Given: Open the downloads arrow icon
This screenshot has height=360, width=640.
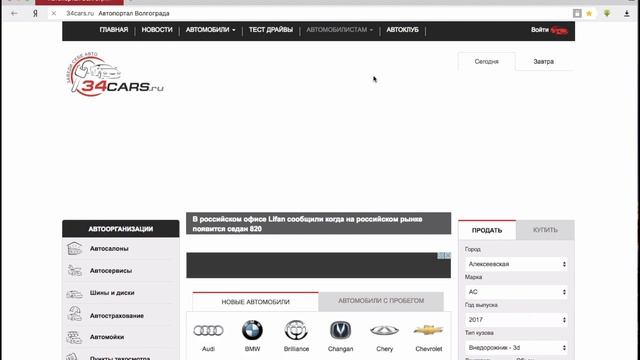Looking at the screenshot, I should (x=627, y=13).
